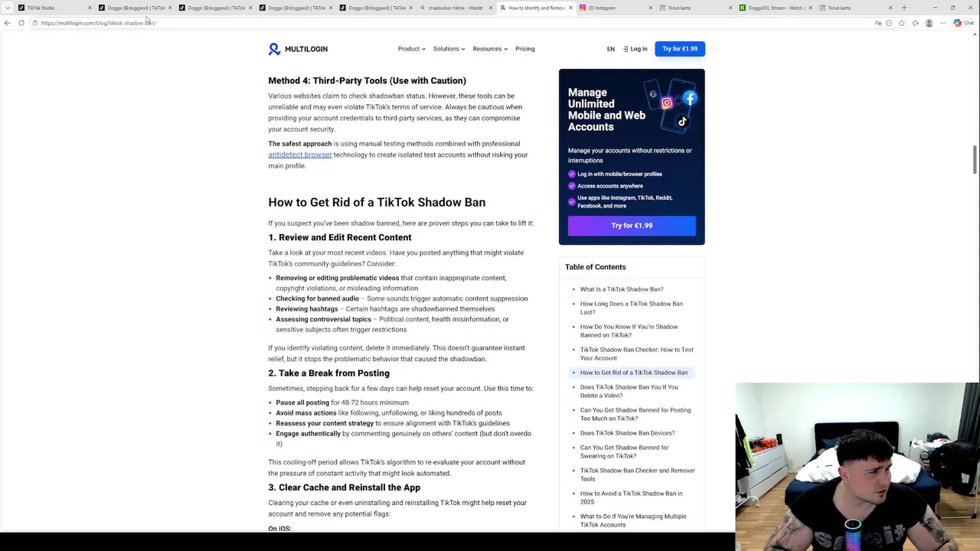Close the Instagram tab
The height and width of the screenshot is (551, 980).
pyautogui.click(x=651, y=8)
